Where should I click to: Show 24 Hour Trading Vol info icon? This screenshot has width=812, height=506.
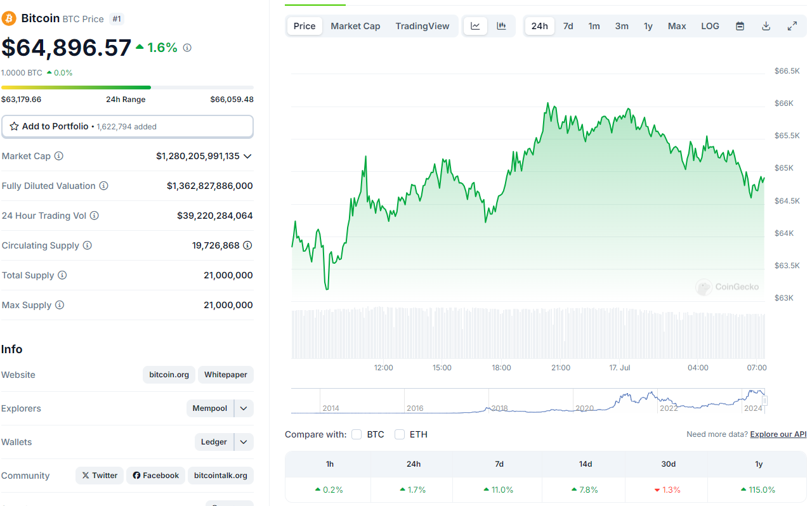95,216
